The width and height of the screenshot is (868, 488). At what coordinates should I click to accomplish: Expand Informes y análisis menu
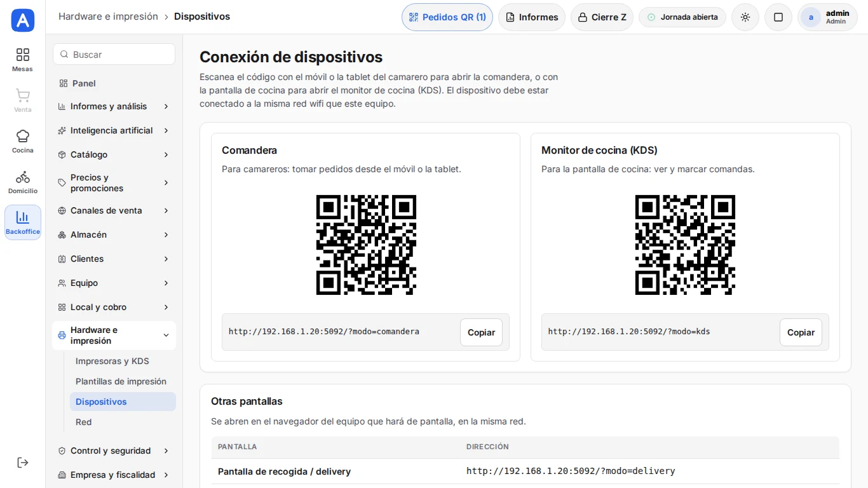coord(114,106)
